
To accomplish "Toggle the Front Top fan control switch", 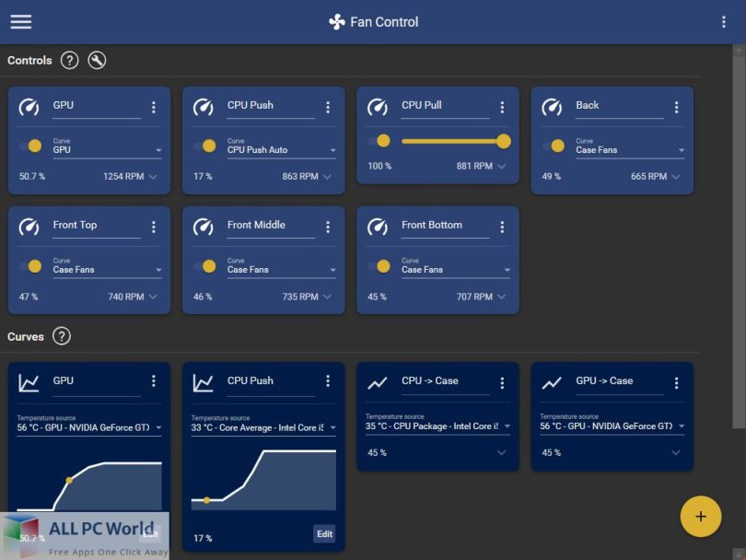I will point(31,266).
